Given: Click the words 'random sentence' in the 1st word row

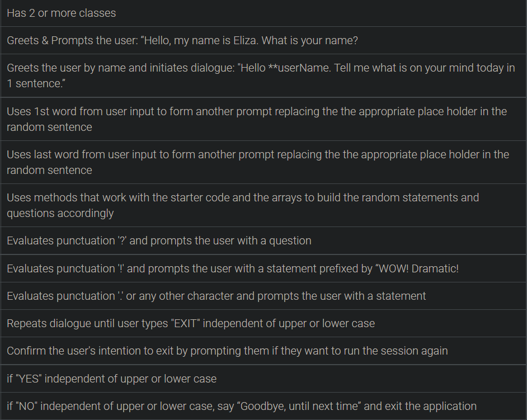Looking at the screenshot, I should point(49,127).
